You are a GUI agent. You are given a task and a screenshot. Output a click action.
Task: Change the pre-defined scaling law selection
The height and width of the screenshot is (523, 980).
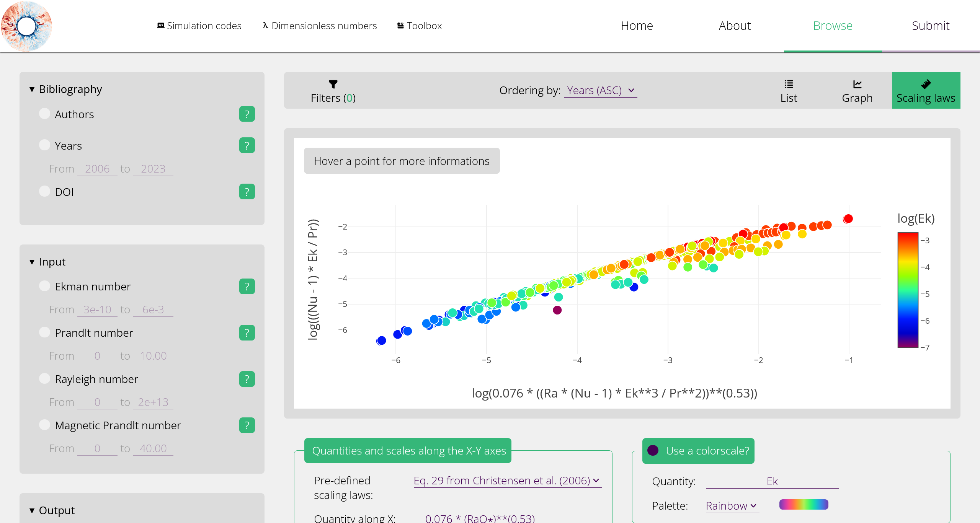(x=507, y=481)
